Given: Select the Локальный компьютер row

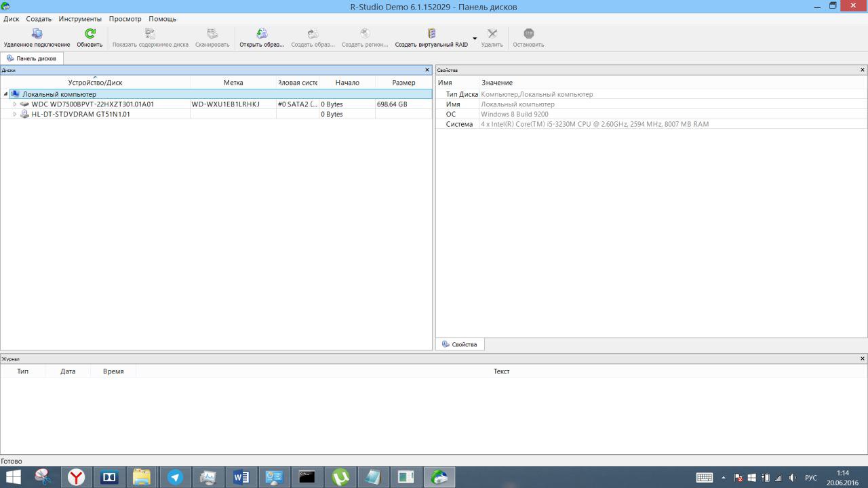Looking at the screenshot, I should [x=216, y=94].
